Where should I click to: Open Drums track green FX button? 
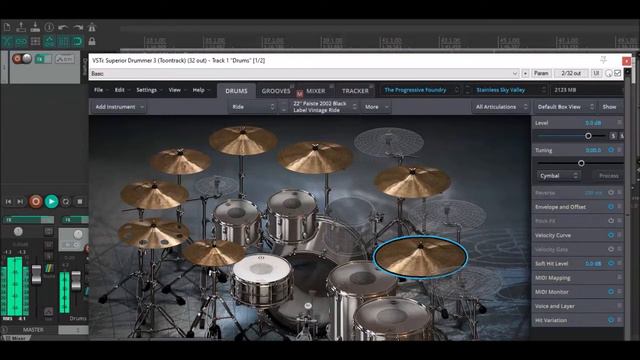40,59
